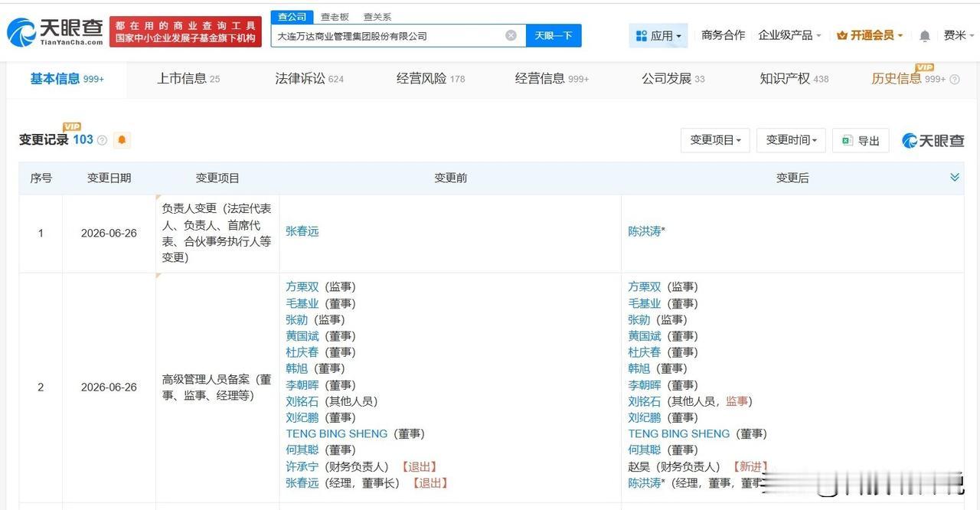Open the 开通会员 dropdown
980x510 pixels.
click(x=870, y=35)
